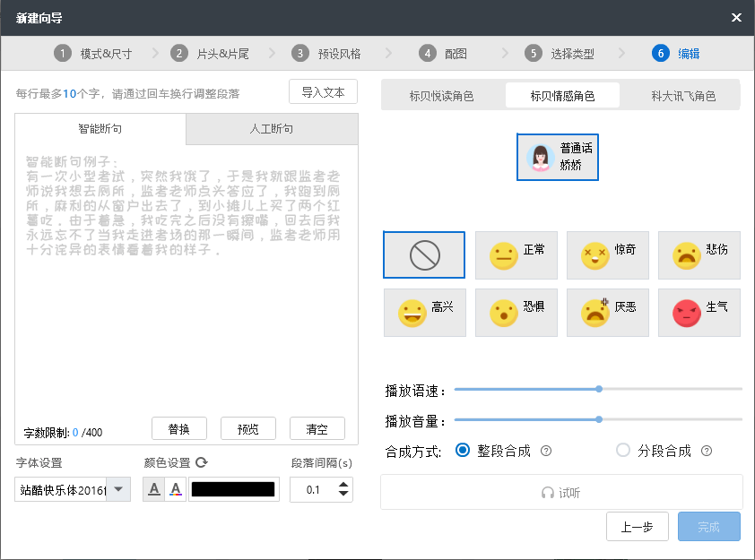Click help icon beside 整段合成
Viewport: 755px width, 560px height.
point(546,451)
